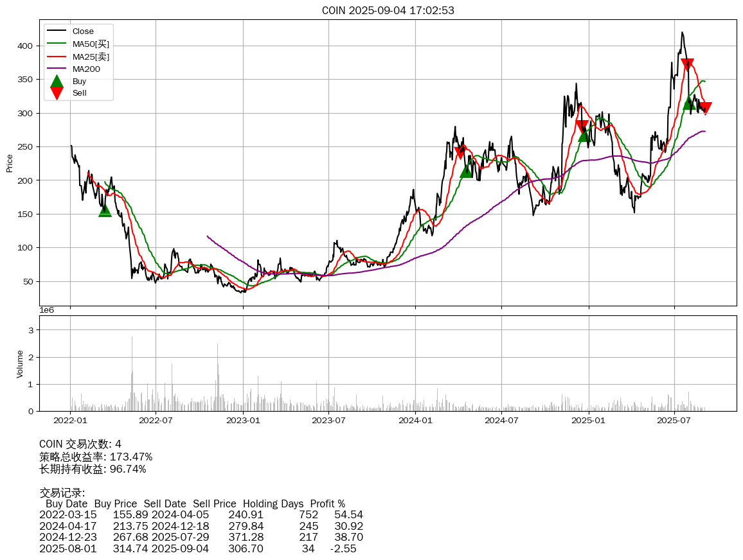Click the red Sell triangle in the legend
This screenshot has height=560, width=743.
click(57, 93)
